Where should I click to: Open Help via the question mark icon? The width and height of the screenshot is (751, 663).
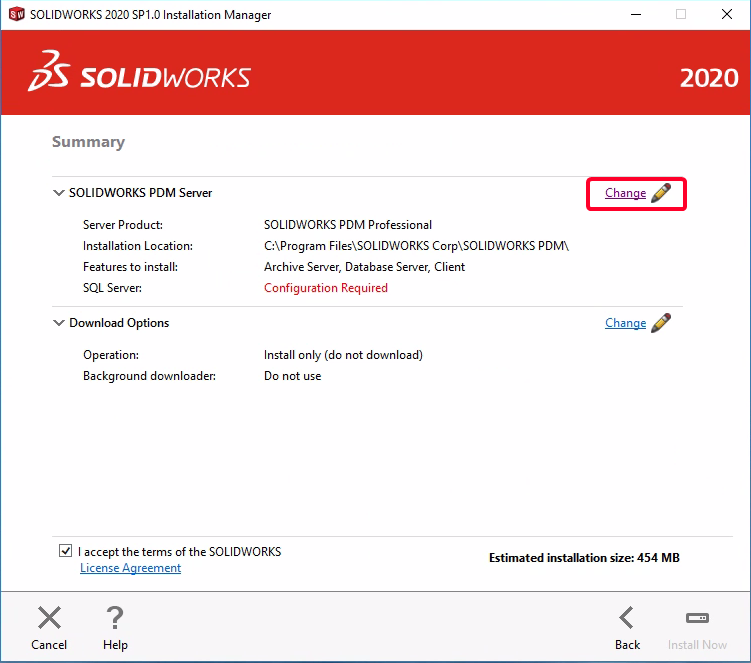[115, 618]
